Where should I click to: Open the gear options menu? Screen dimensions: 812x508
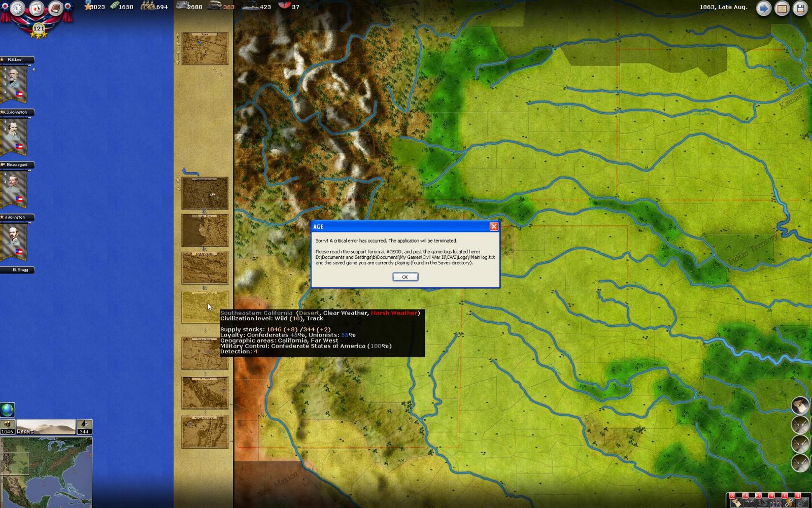pos(17,8)
